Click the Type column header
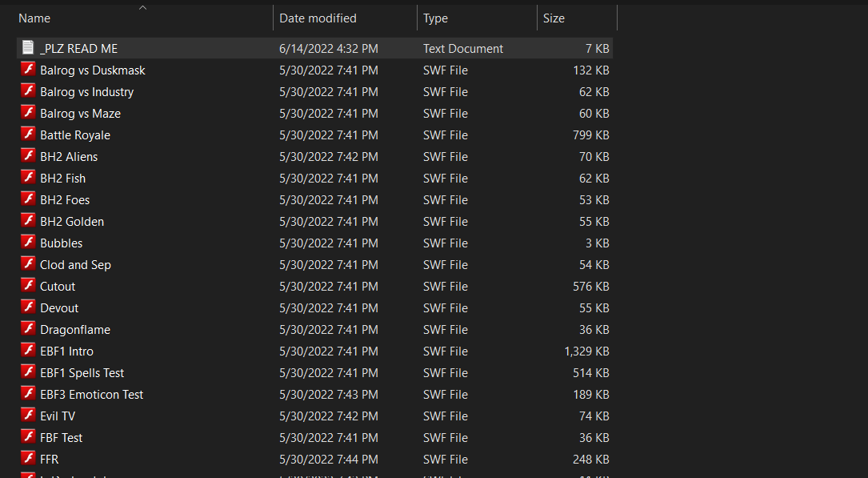The height and width of the screenshot is (478, 868). (x=436, y=18)
